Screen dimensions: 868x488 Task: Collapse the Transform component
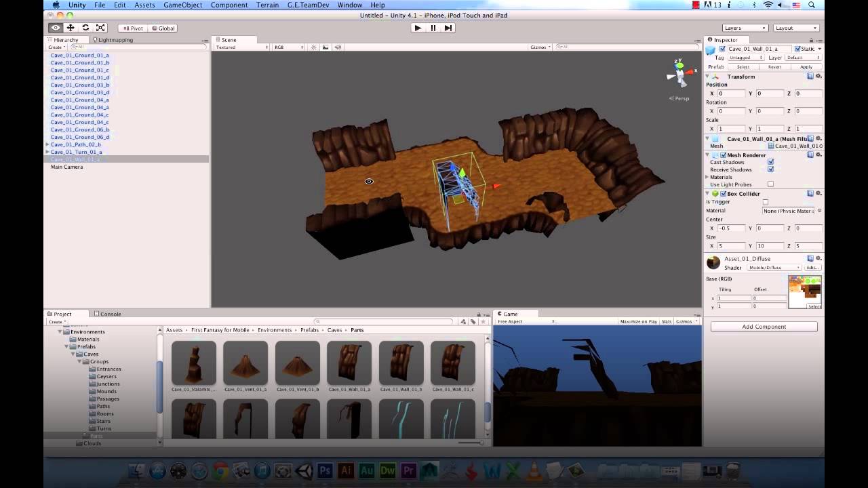coord(708,77)
